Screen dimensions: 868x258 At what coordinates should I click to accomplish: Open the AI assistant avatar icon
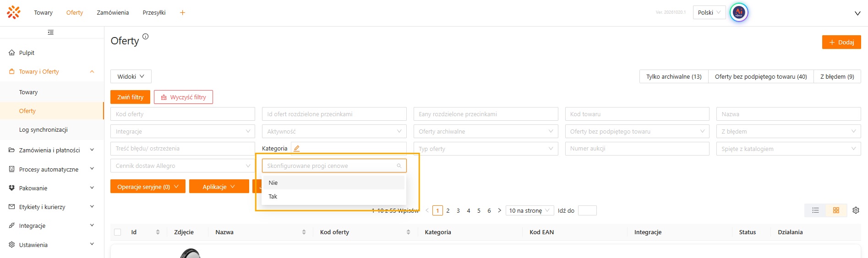tap(739, 13)
